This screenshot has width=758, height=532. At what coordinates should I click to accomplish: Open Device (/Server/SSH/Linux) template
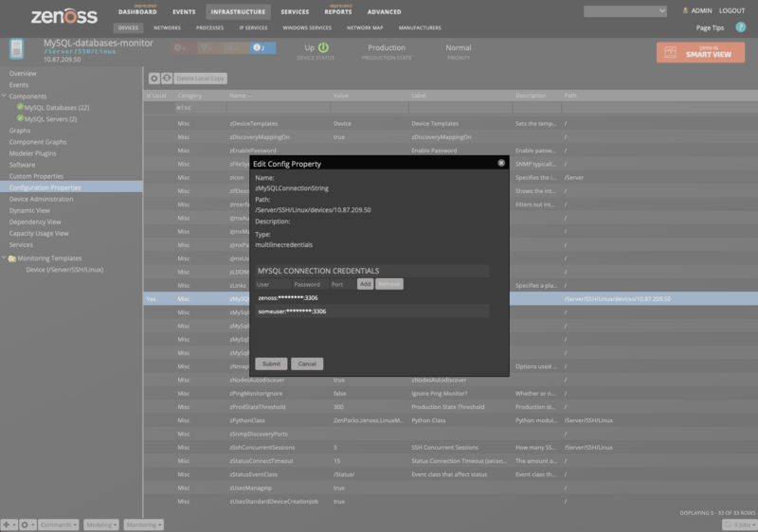pos(64,270)
